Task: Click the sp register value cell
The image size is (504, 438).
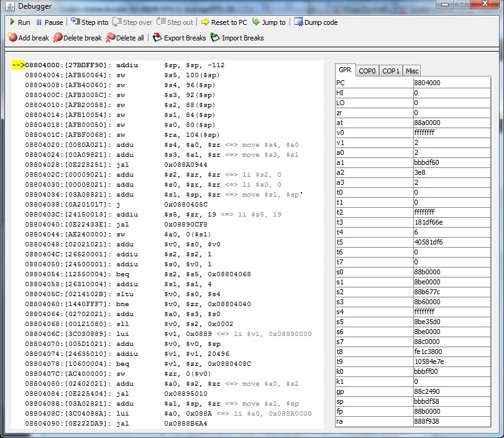Action: point(451,402)
